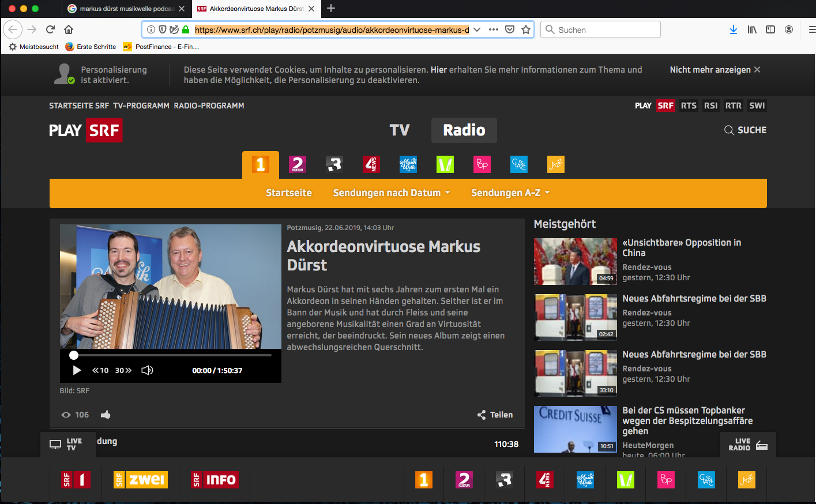
Task: Open SBB thumbnail with 02:42 duration
Action: point(576,317)
